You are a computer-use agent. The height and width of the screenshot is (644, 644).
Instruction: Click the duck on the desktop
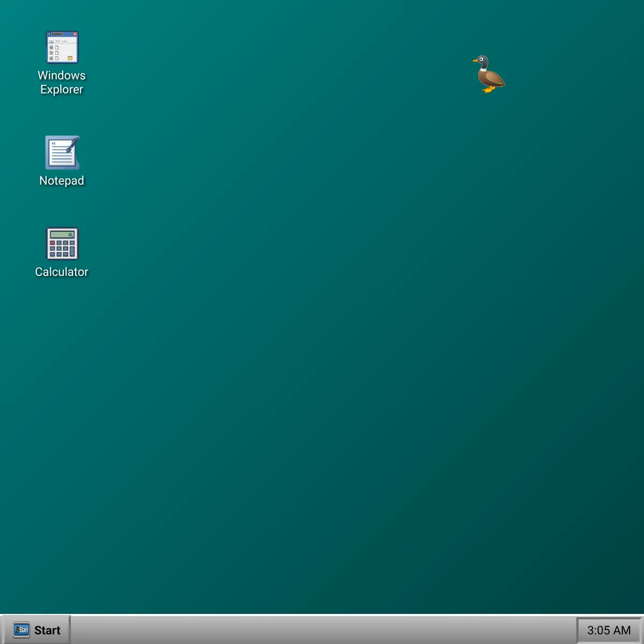pyautogui.click(x=489, y=74)
